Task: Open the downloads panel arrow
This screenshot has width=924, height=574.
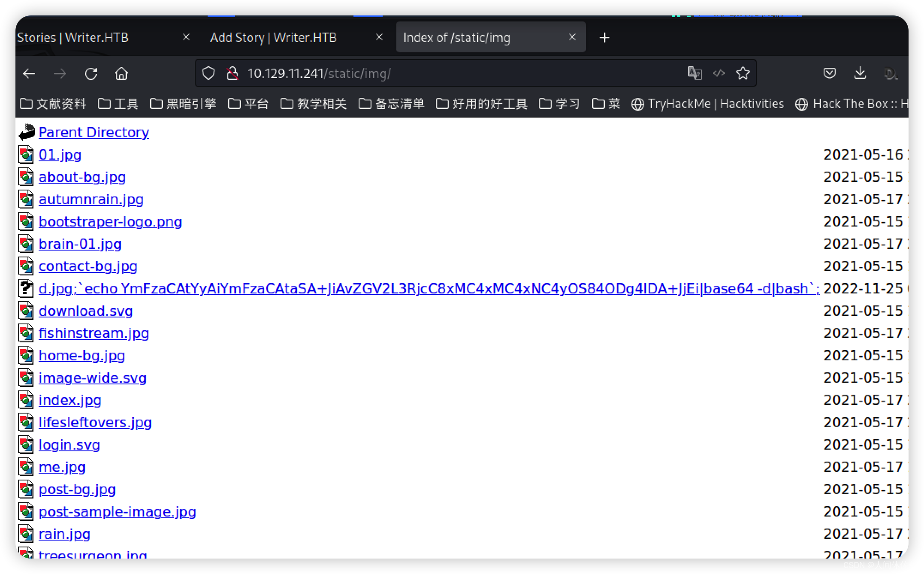Action: coord(860,73)
